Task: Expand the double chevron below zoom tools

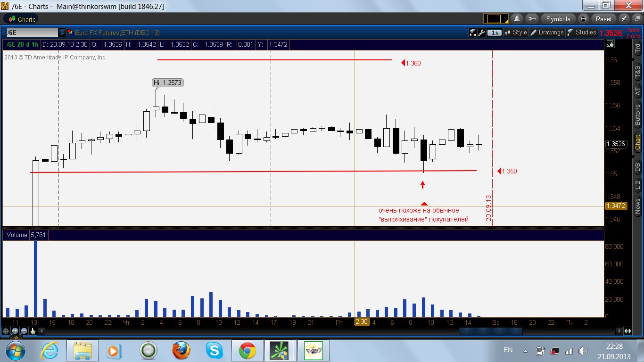Action: [16, 337]
